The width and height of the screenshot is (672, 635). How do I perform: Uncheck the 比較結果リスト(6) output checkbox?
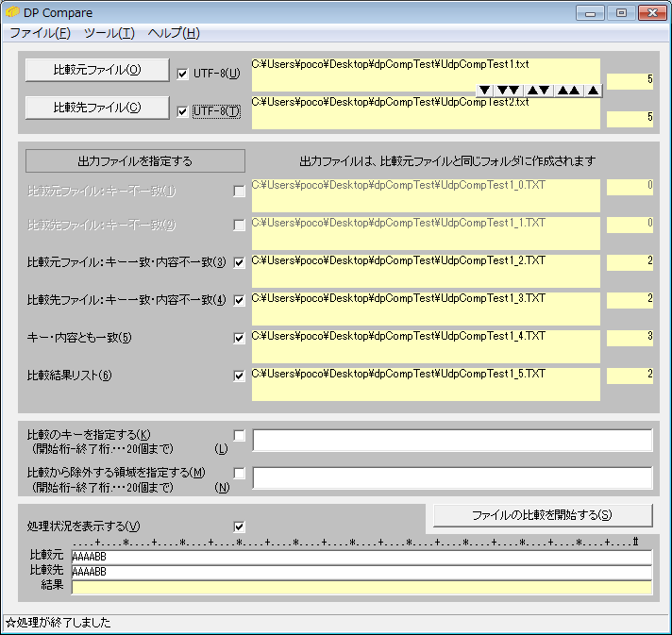coord(239,376)
